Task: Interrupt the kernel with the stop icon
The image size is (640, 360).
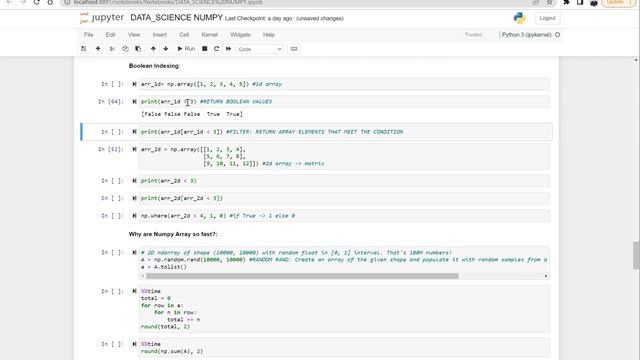Action: click(x=205, y=49)
